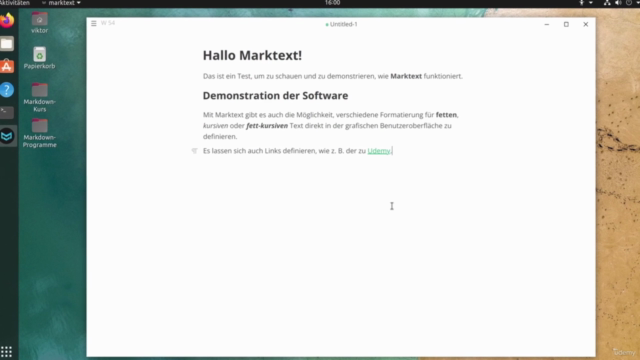Select the Marktext icon in the dock
The width and height of the screenshot is (640, 360).
point(7,136)
